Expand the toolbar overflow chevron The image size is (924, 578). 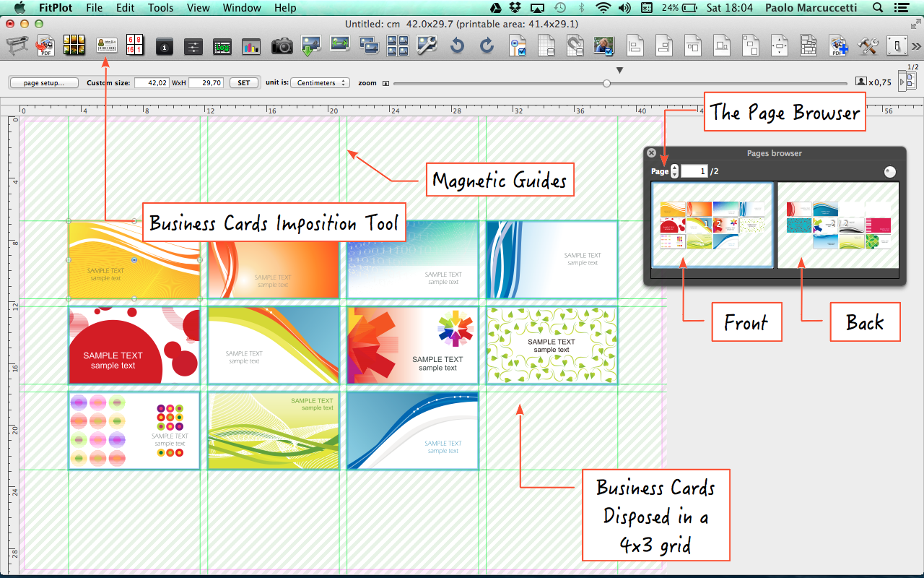tap(916, 46)
